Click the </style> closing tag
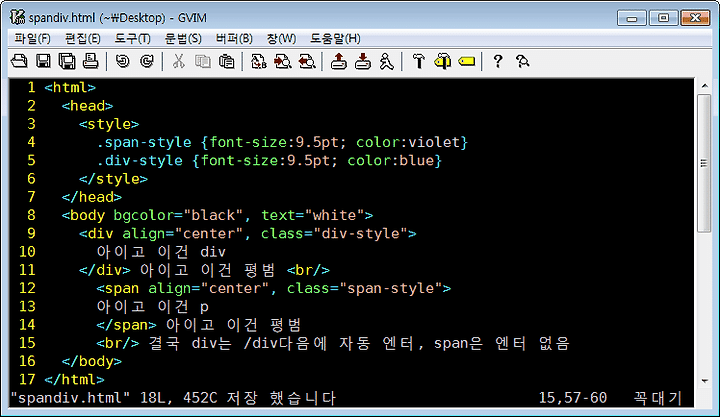Image resolution: width=720 pixels, height=417 pixels. click(x=113, y=179)
